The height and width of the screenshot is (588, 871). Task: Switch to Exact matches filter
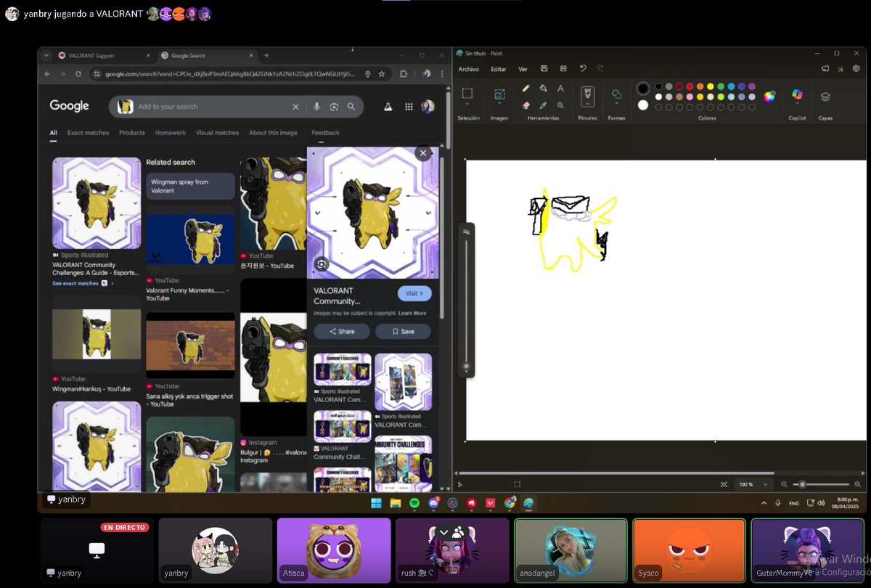pos(88,133)
